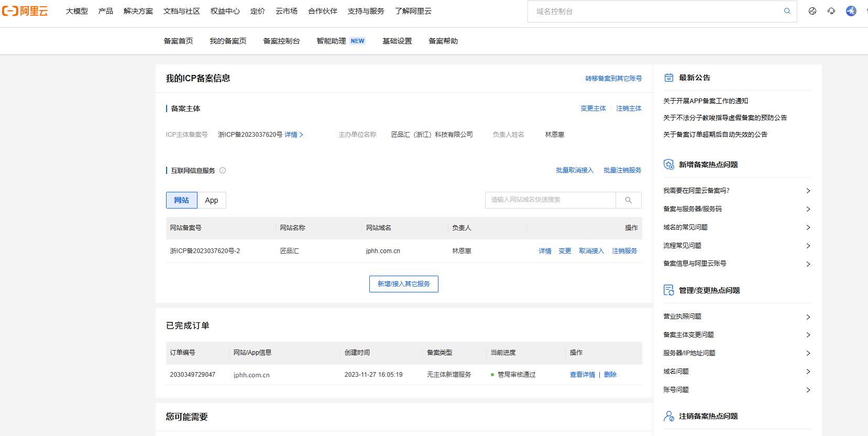868x436 pixels.
Task: Expand the 备案信息与阿里云账号 entry
Action: 737,264
